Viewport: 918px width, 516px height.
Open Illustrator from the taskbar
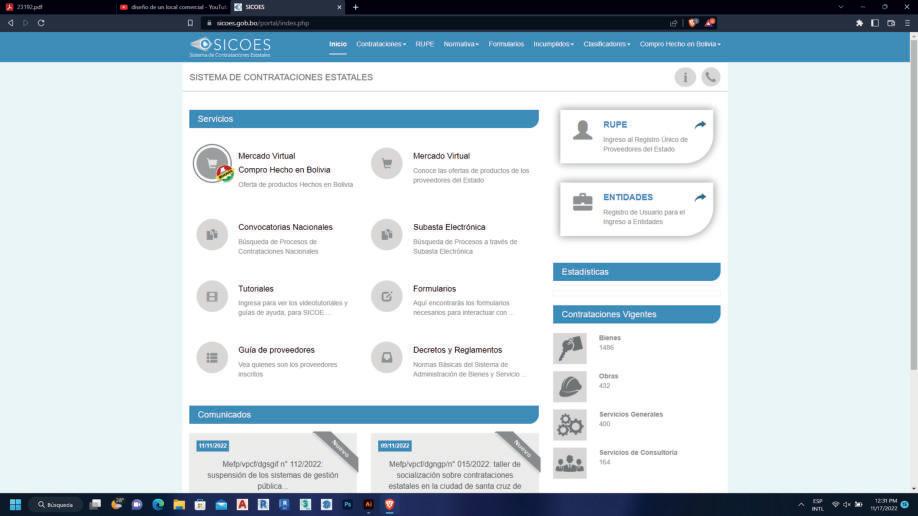tap(368, 504)
